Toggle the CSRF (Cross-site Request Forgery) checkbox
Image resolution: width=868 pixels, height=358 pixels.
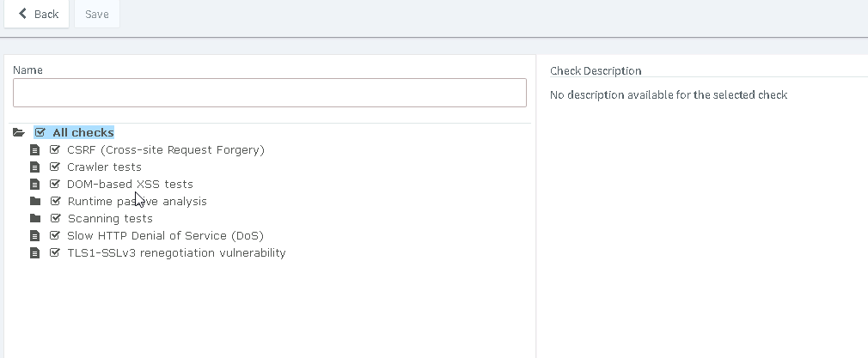55,150
